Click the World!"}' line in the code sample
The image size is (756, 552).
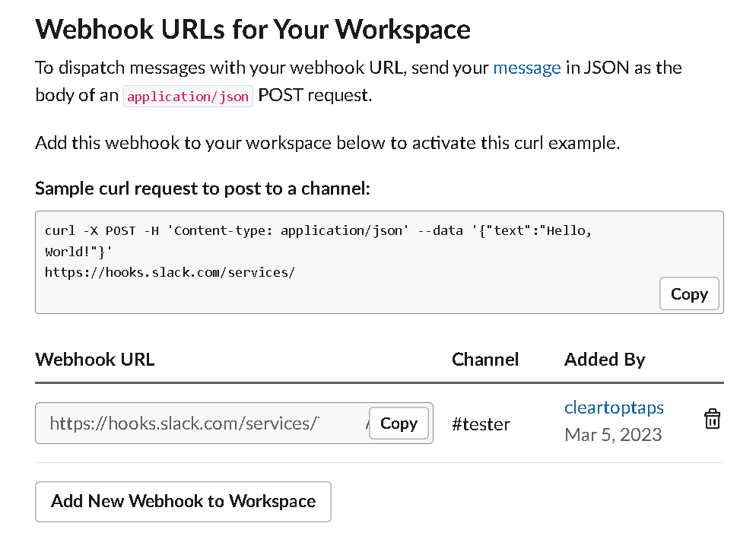pos(78,251)
